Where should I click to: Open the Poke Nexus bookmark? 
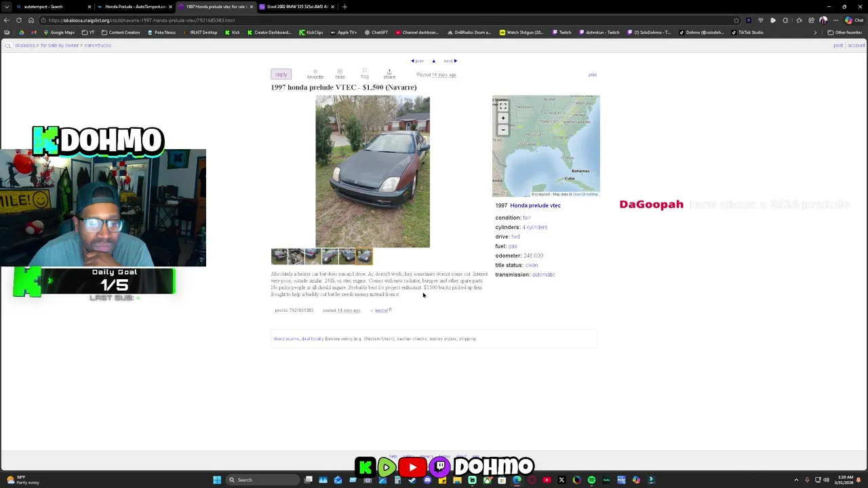(161, 33)
